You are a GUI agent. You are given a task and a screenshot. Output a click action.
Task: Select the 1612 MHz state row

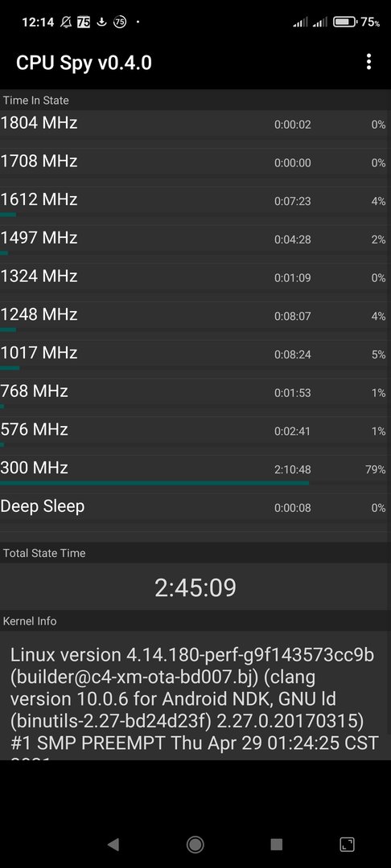(195, 206)
